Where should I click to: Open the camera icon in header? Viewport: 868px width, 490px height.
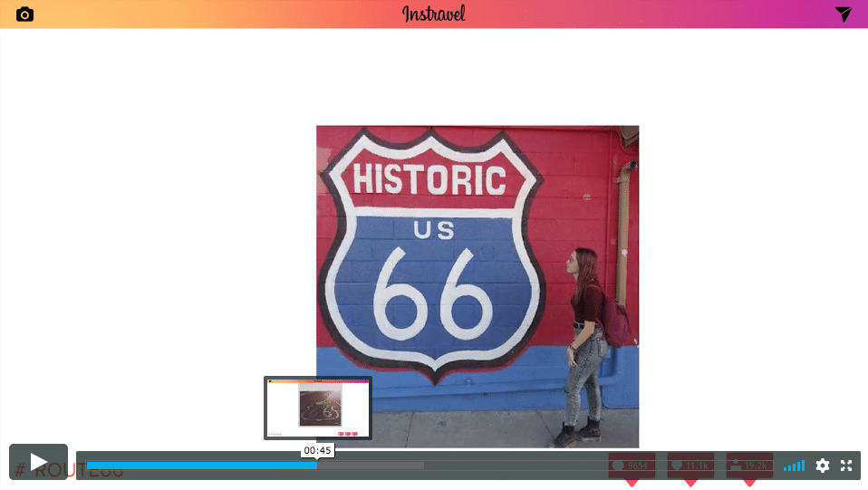(x=24, y=14)
